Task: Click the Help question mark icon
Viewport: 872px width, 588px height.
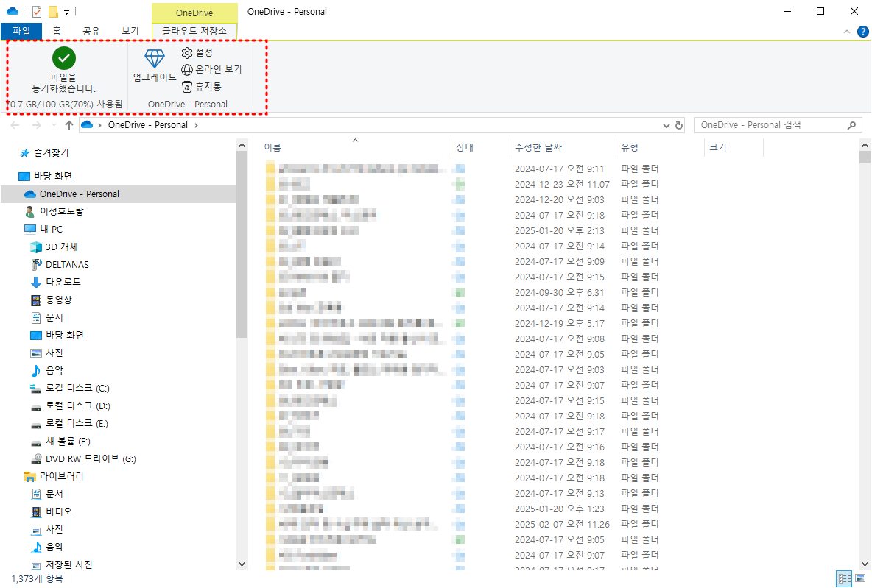Action: tap(863, 32)
